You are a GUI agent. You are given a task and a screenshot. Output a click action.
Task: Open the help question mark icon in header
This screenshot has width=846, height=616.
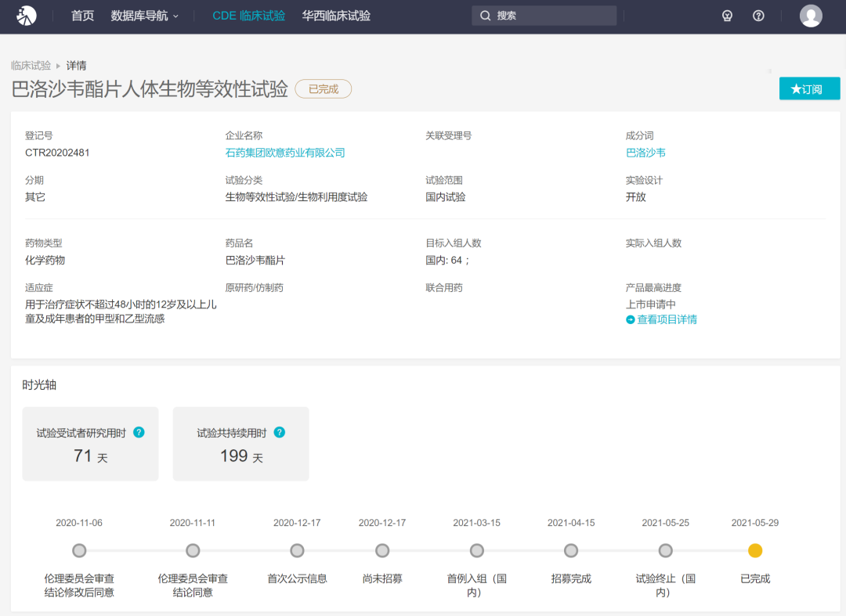(758, 16)
